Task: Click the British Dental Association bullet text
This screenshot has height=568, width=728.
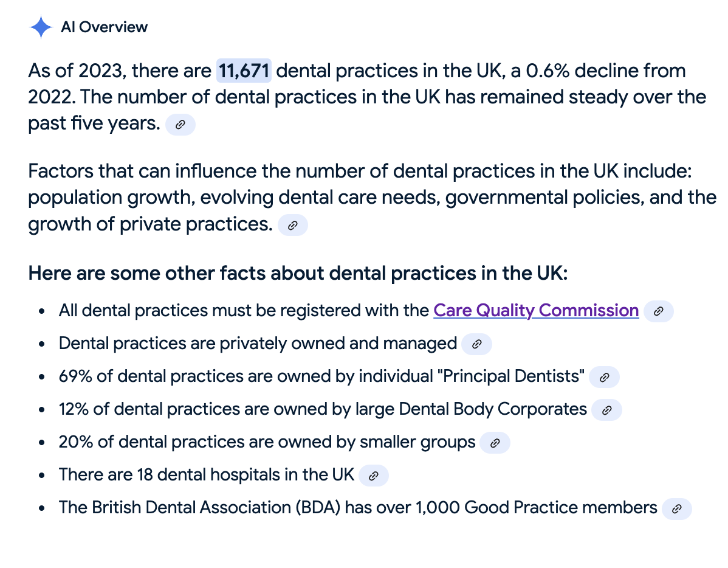Action: coord(357,508)
